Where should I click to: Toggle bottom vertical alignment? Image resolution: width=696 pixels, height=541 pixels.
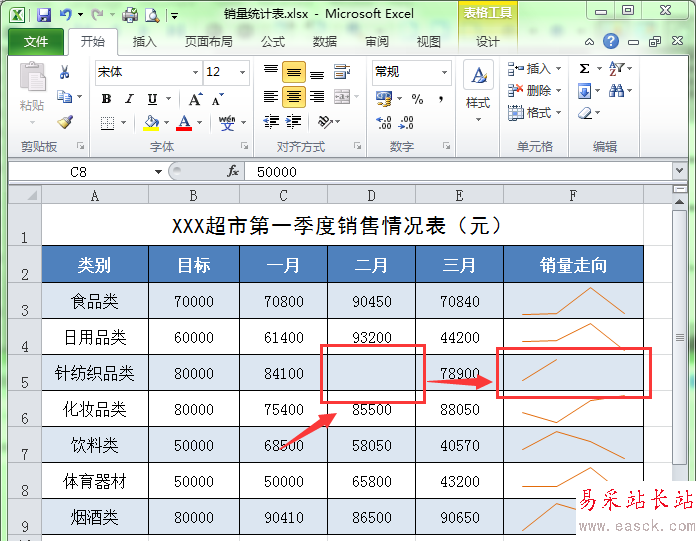click(x=316, y=73)
